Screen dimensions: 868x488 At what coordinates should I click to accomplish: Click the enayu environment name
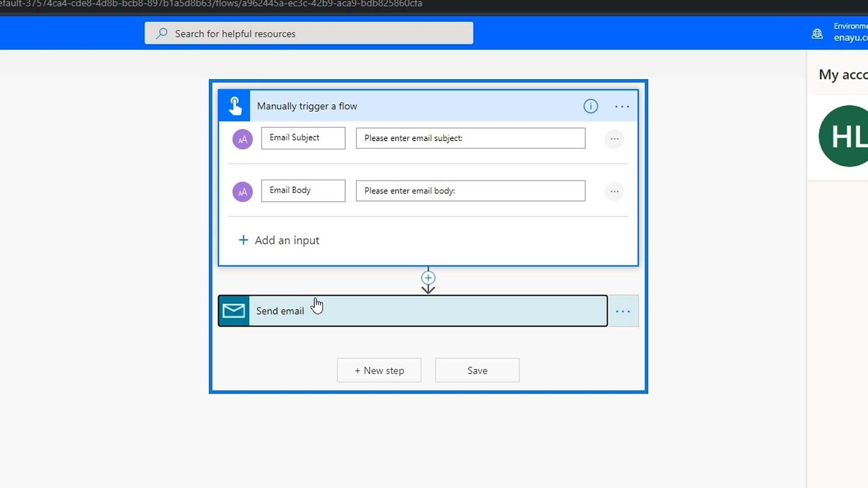[851, 37]
